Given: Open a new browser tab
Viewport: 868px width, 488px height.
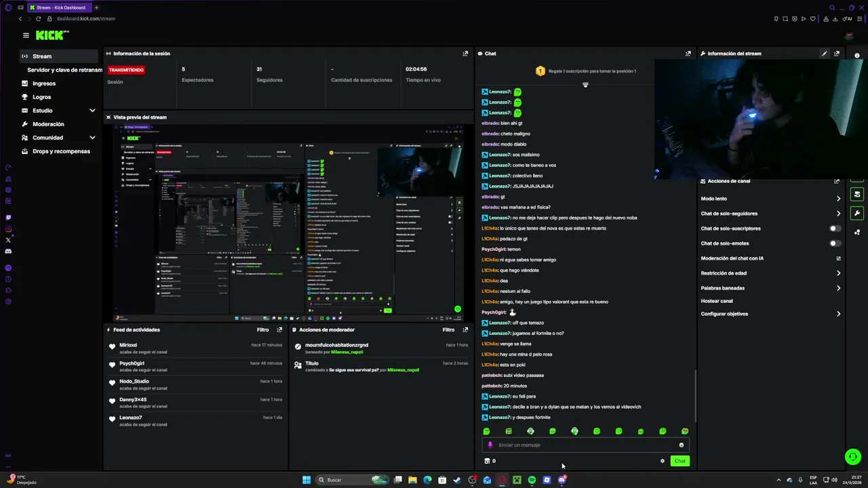Looking at the screenshot, I should (x=96, y=7).
